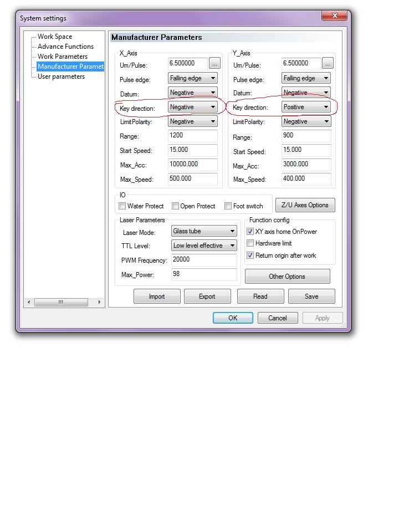Expand the Laser Mode dropdown
The width and height of the screenshot is (399, 532).
coord(203,231)
